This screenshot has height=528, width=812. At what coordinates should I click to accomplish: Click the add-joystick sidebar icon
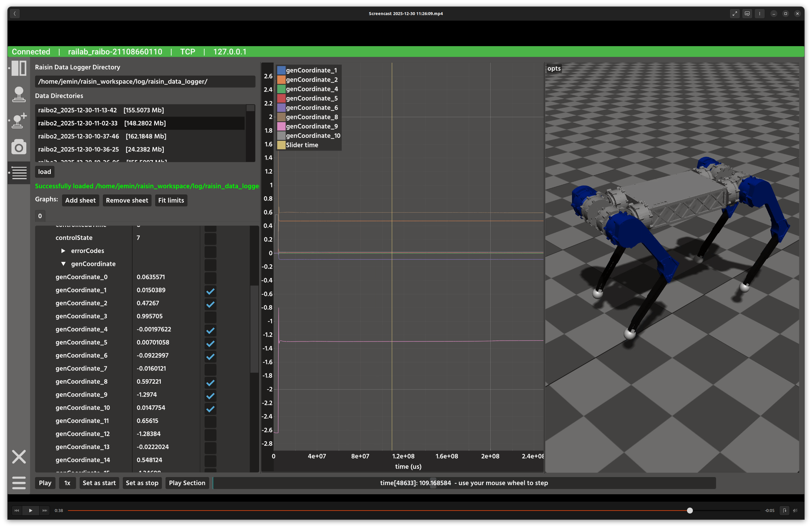pos(19,120)
